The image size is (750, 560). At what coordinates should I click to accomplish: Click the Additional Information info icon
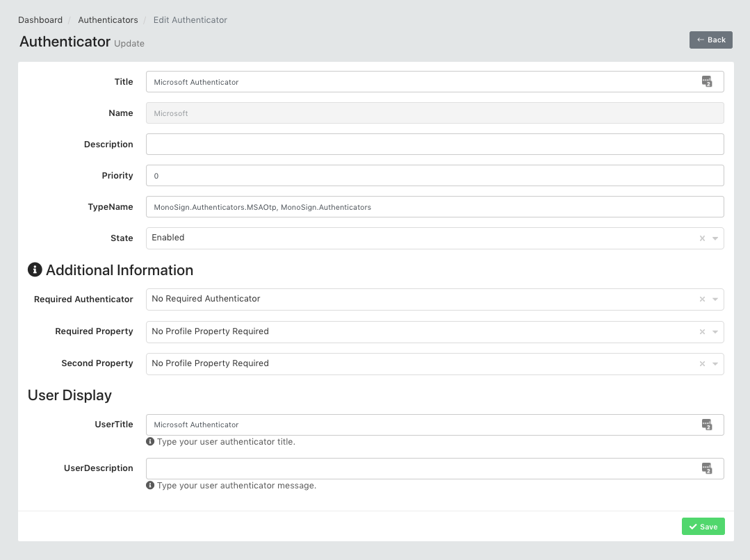coord(35,270)
